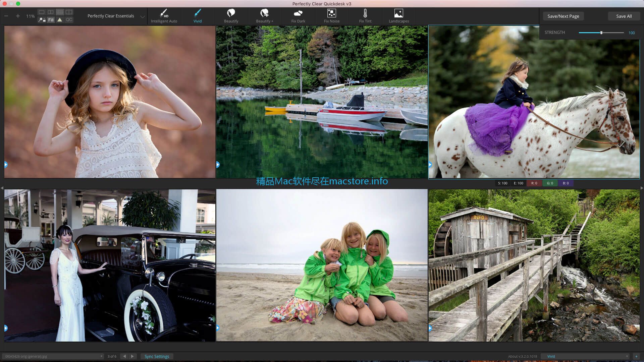644x362 pixels.
Task: Click the previous page navigation arrow
Action: click(x=125, y=356)
